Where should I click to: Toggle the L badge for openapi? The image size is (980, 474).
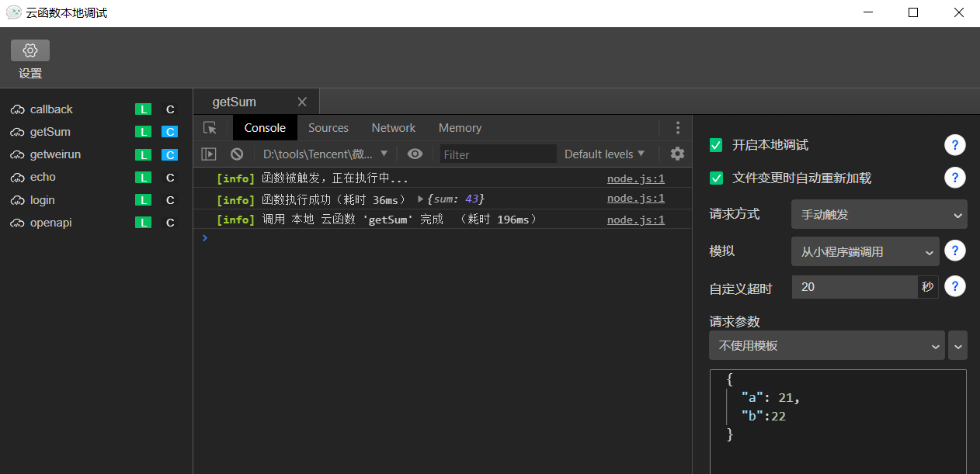(x=143, y=223)
